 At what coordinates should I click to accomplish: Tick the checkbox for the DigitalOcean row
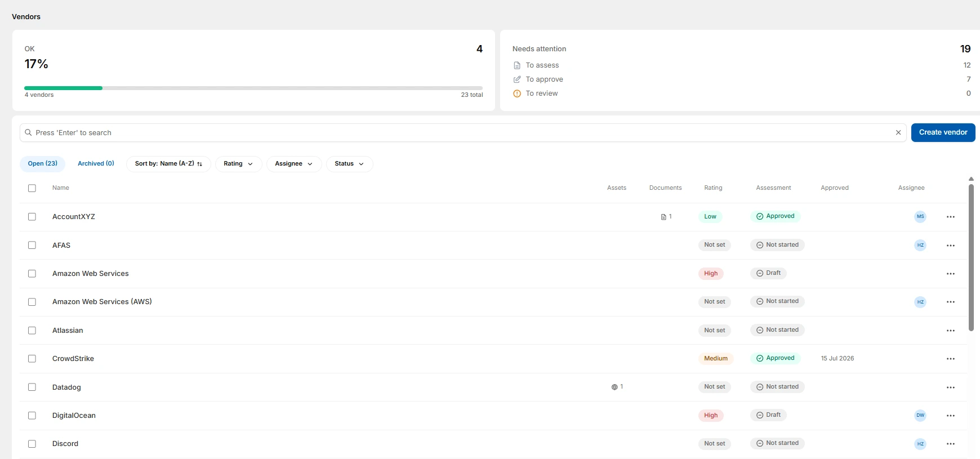pyautogui.click(x=32, y=416)
